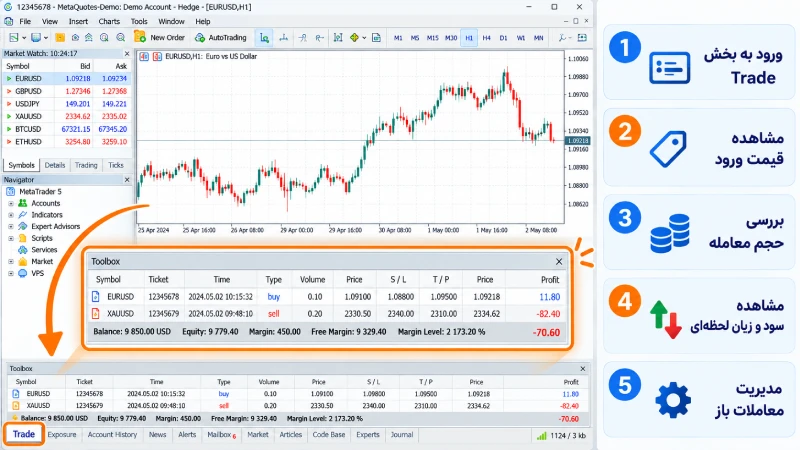Click the connection status bars icon
Screen dimensions: 800x450
click(x=542, y=436)
